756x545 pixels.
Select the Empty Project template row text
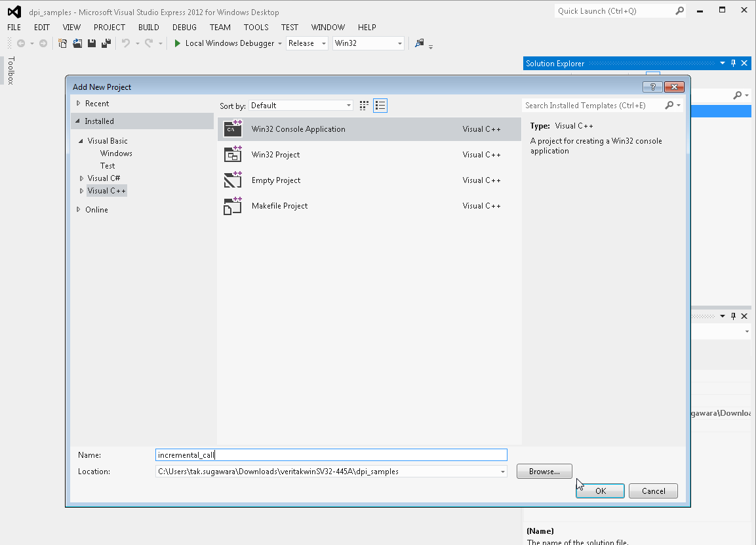tap(276, 180)
